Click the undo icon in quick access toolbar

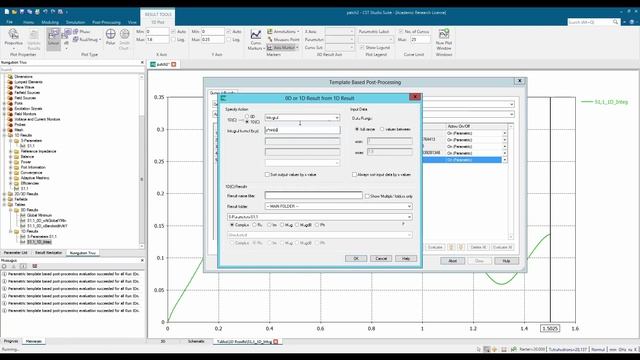(45, 12)
